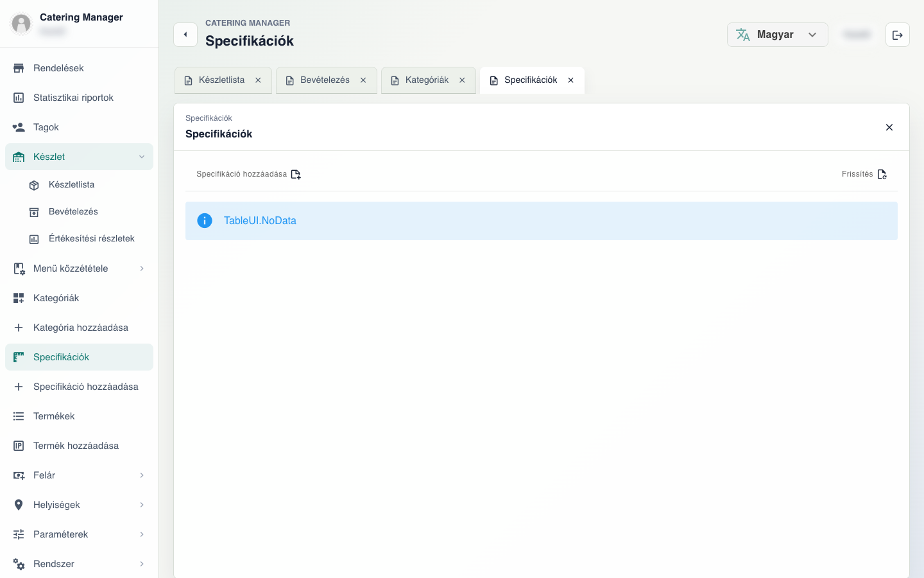Viewport: 924px width, 578px height.
Task: Expand the Paraméterek submenu
Action: click(142, 534)
